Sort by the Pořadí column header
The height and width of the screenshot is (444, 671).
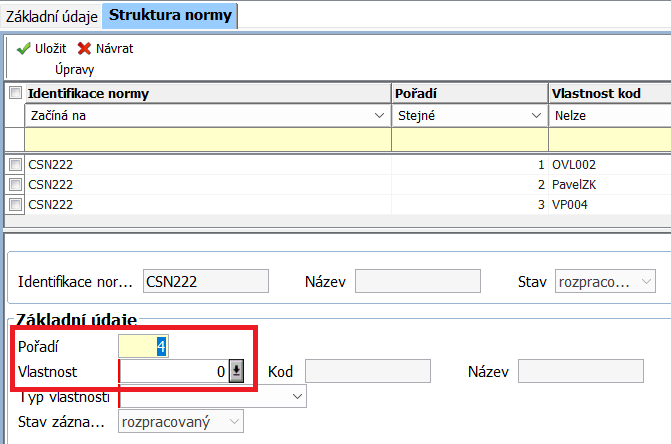point(469,93)
